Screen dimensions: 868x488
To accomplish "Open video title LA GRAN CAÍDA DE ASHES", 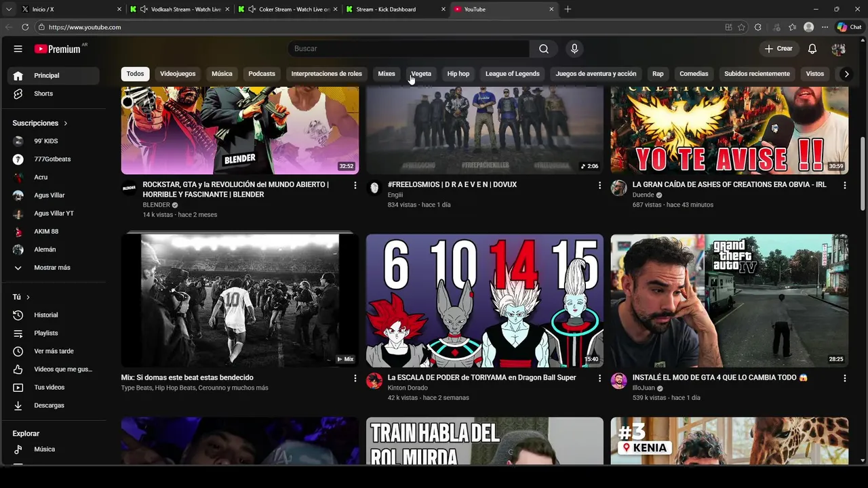I will 729,184.
